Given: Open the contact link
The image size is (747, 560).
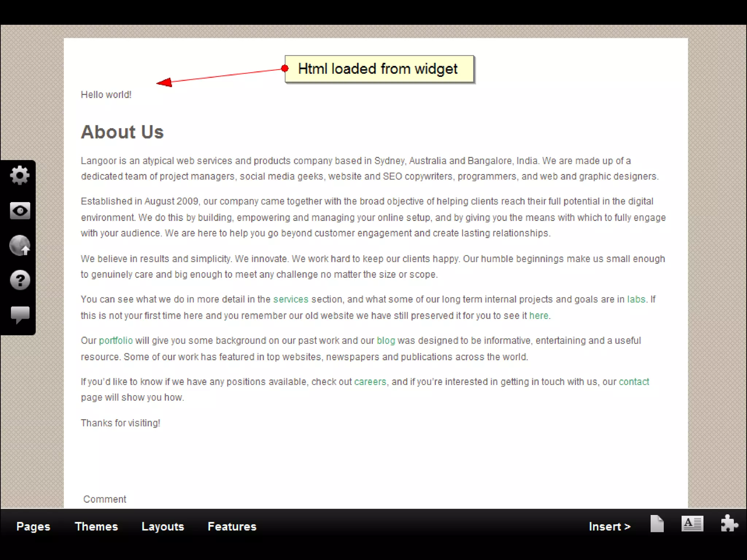Looking at the screenshot, I should (634, 382).
